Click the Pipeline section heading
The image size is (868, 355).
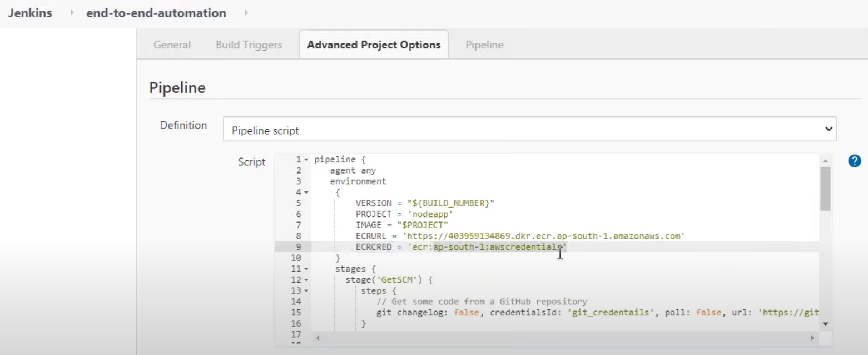coord(177,88)
